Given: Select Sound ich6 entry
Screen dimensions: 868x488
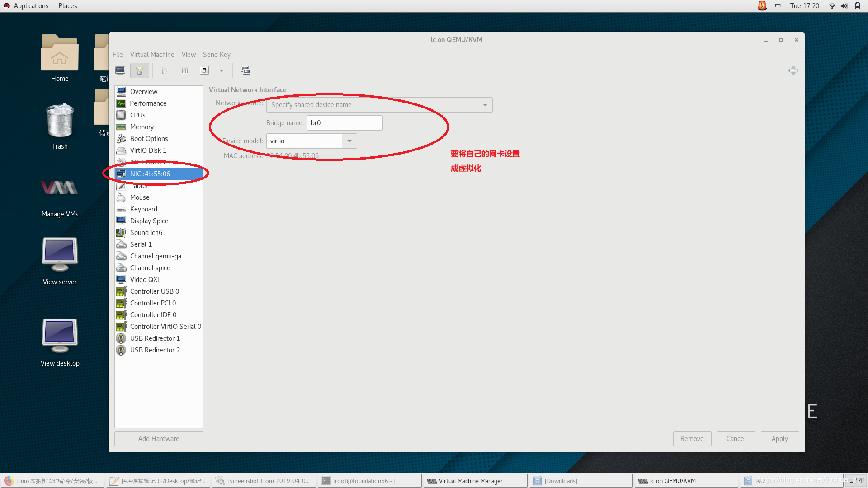Looking at the screenshot, I should coord(159,233).
